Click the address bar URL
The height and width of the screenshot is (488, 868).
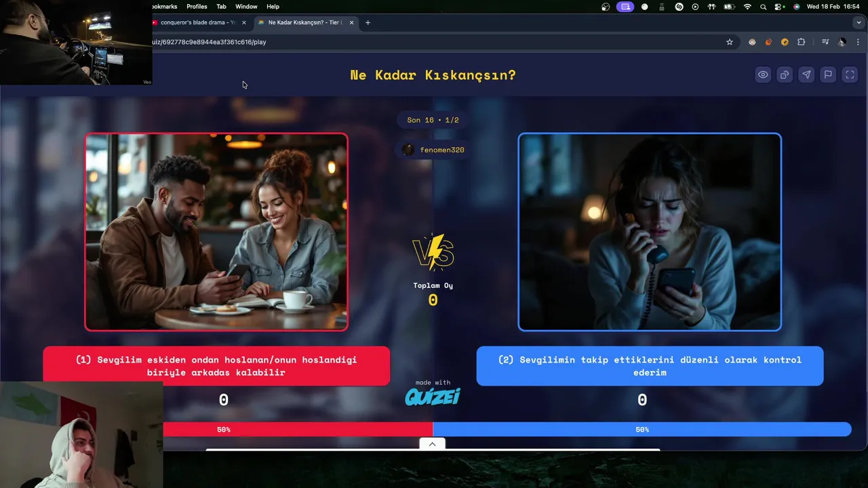[x=209, y=42]
